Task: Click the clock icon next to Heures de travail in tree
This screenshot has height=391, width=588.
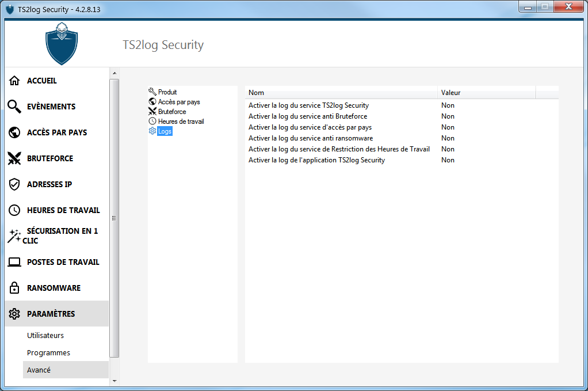Action: (152, 121)
